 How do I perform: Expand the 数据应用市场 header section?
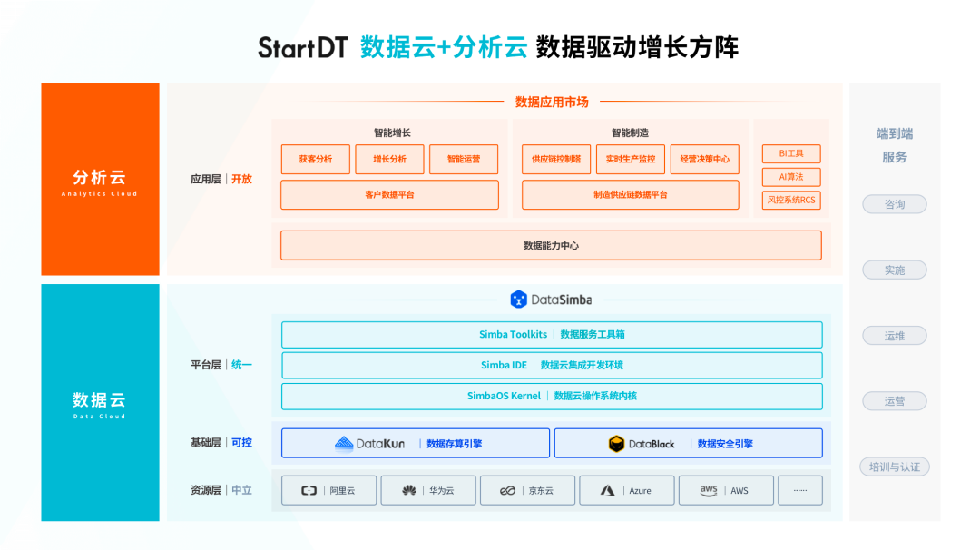pyautogui.click(x=552, y=102)
